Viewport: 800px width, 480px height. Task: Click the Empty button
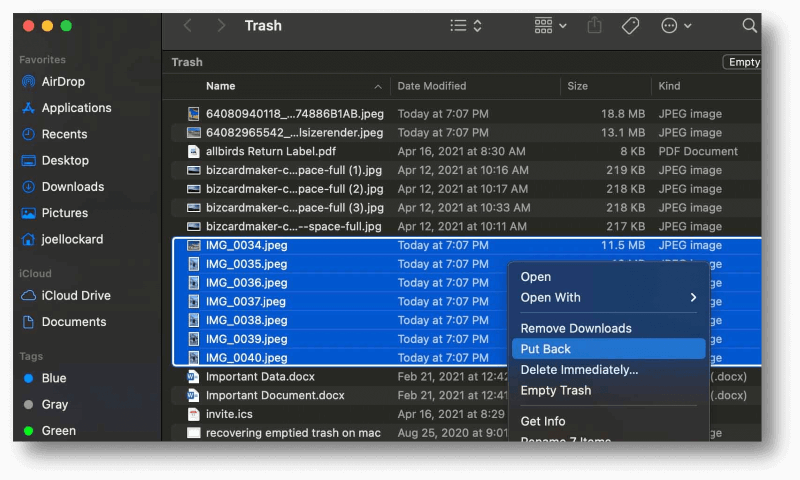coord(742,62)
